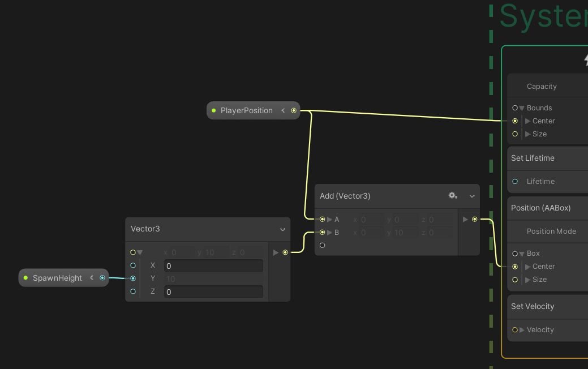588x369 pixels.
Task: Click Add node output port
Action: tap(475, 219)
